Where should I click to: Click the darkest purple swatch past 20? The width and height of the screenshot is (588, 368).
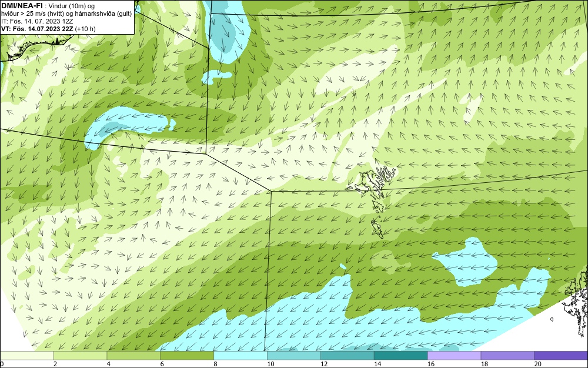click(x=561, y=356)
